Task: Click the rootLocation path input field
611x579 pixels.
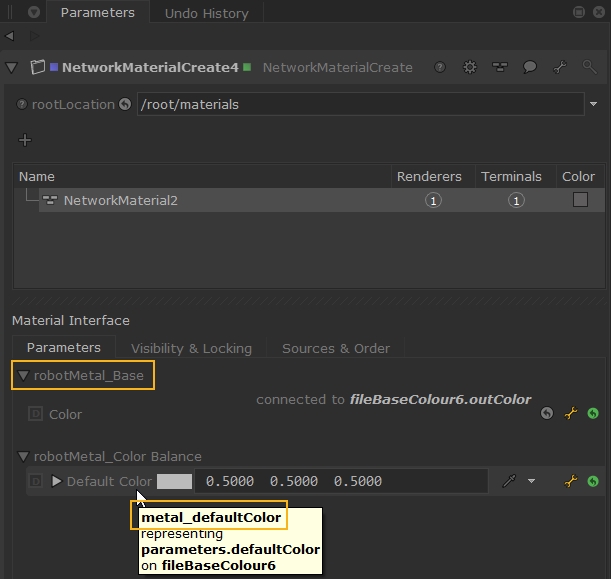Action: tap(360, 104)
